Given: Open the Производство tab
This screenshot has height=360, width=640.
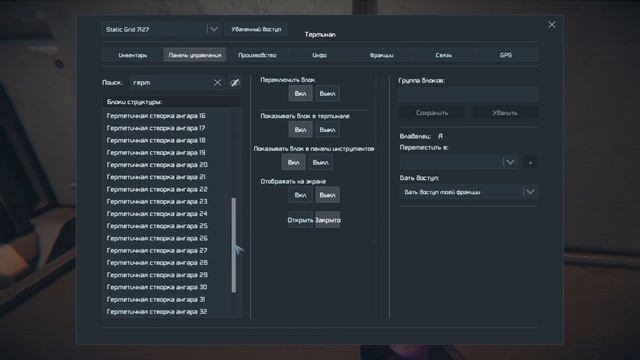Looking at the screenshot, I should [x=257, y=55].
